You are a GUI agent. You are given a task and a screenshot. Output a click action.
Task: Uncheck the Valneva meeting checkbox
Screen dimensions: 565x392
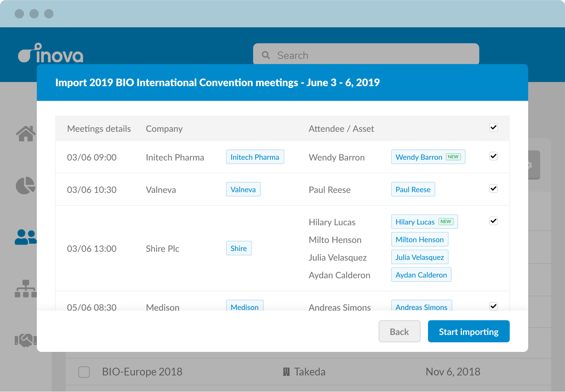[x=494, y=188]
